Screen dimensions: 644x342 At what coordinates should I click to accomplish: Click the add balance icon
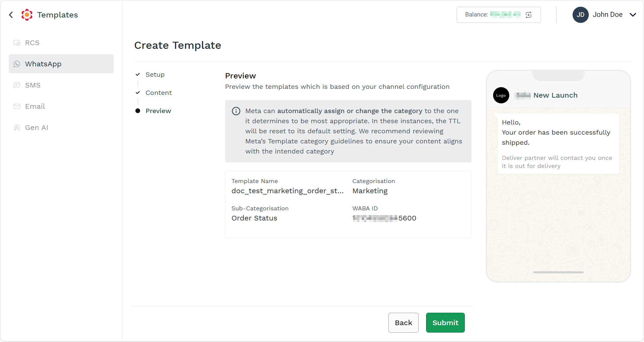point(528,15)
